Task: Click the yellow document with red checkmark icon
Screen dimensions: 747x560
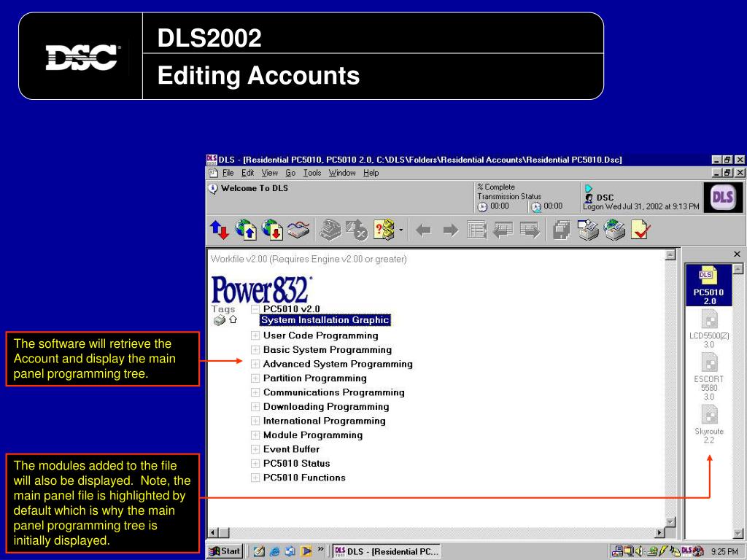Action: [x=640, y=230]
